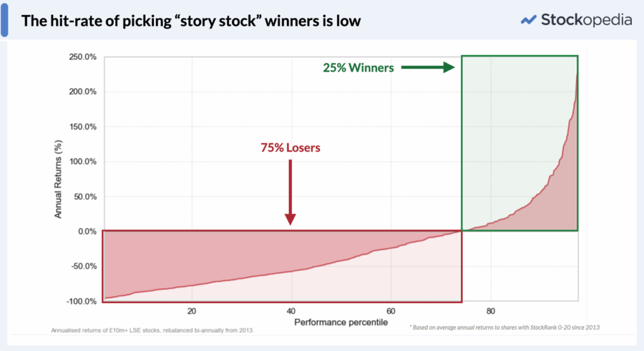Viewport: 644px width, 351px height.
Task: Click the '25% Winners' green label
Action: [x=358, y=68]
